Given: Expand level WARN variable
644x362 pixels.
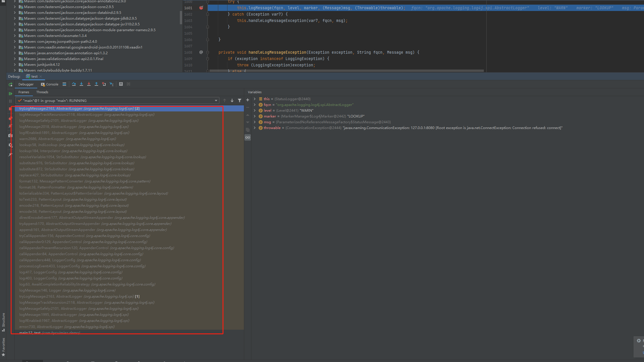Looking at the screenshot, I should [255, 111].
